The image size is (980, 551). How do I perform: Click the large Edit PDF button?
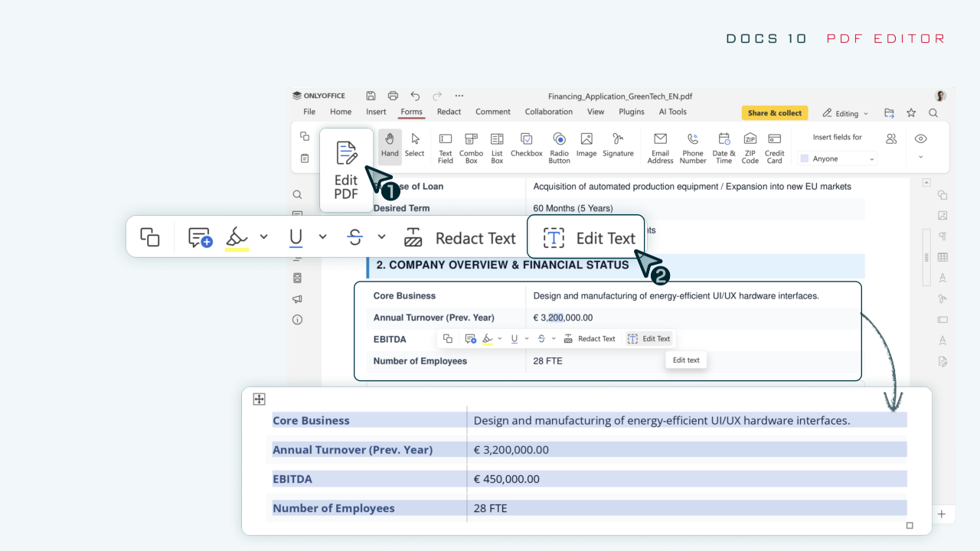(x=346, y=170)
